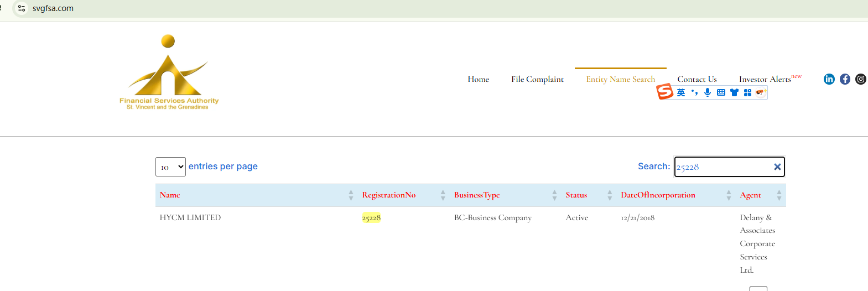Click the BC-Business Company cell
The image size is (868, 291).
(493, 217)
